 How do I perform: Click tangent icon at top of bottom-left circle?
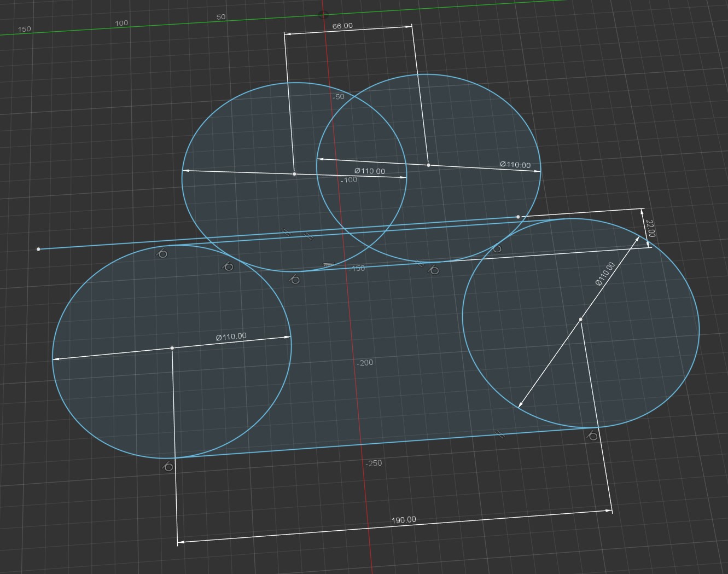162,253
